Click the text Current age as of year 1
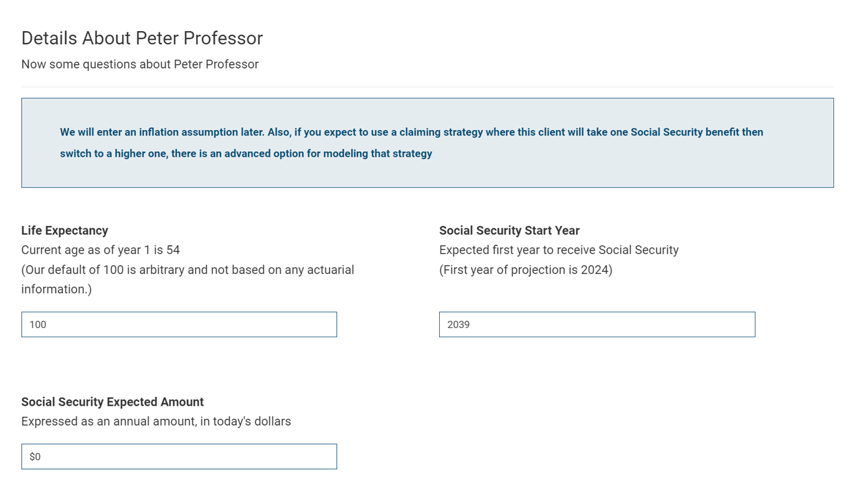 [x=100, y=250]
